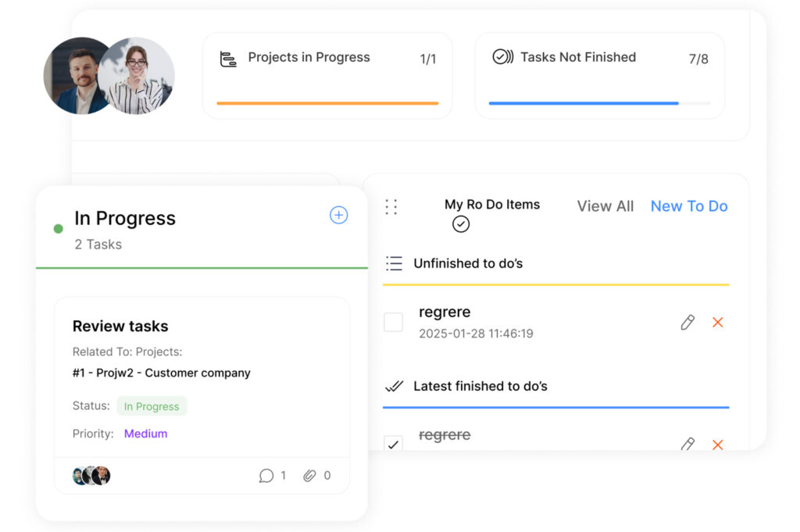The image size is (800, 532).
Task: Click the plus icon in In Progress column
Action: 338,216
